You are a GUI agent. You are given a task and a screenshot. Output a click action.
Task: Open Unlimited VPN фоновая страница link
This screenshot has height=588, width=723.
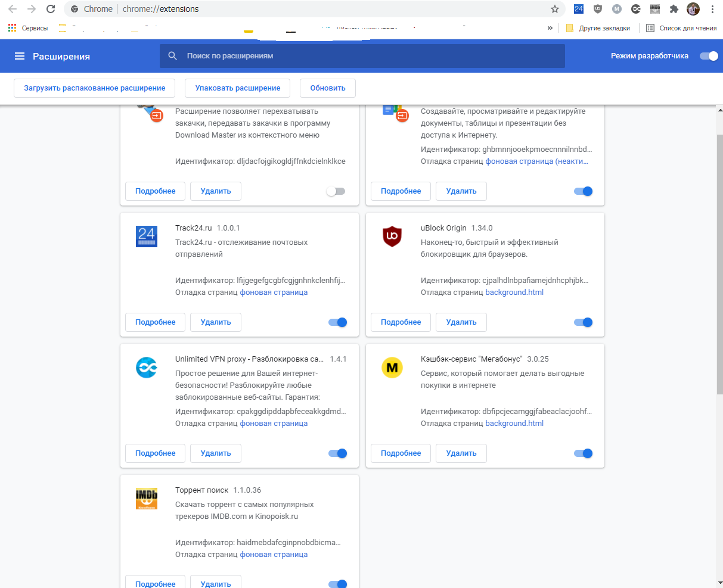point(274,424)
